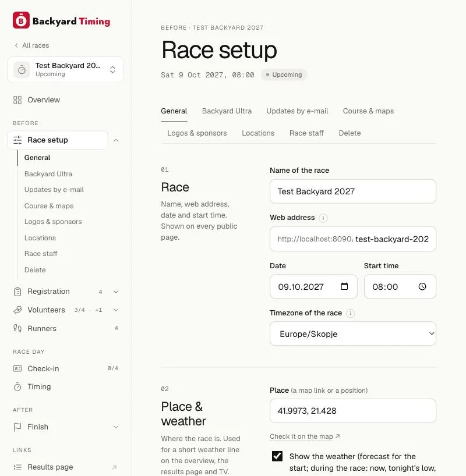Viewport: 466px width, 476px height.
Task: Click the Race setup sliders icon
Action: point(17,140)
